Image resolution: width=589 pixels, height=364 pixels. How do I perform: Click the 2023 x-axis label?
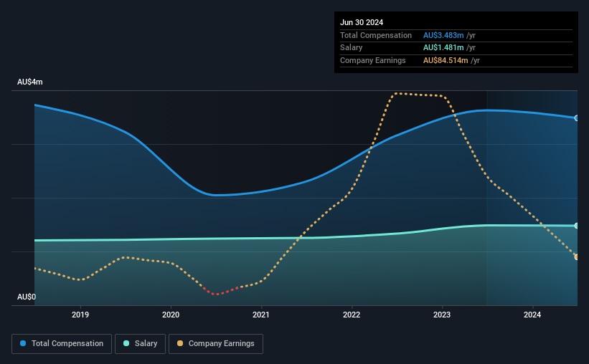coord(442,315)
